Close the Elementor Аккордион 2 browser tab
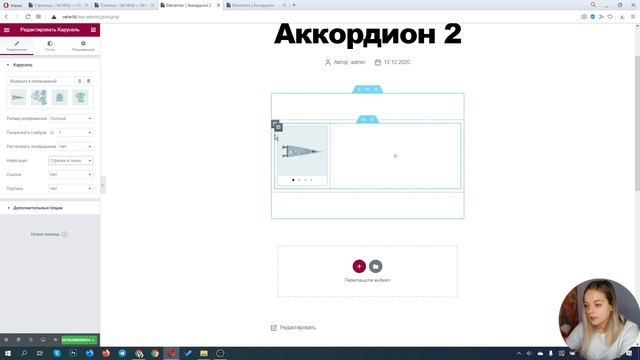Image resolution: width=640 pixels, height=360 pixels. (218, 5)
